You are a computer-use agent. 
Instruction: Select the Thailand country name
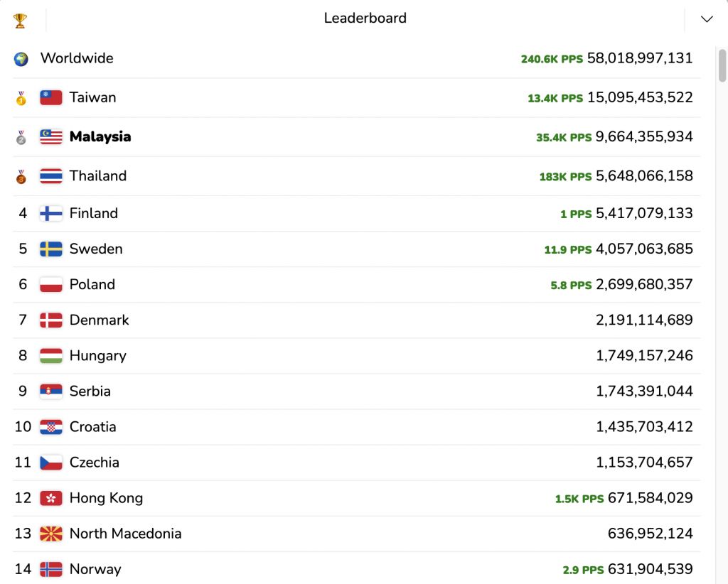98,175
